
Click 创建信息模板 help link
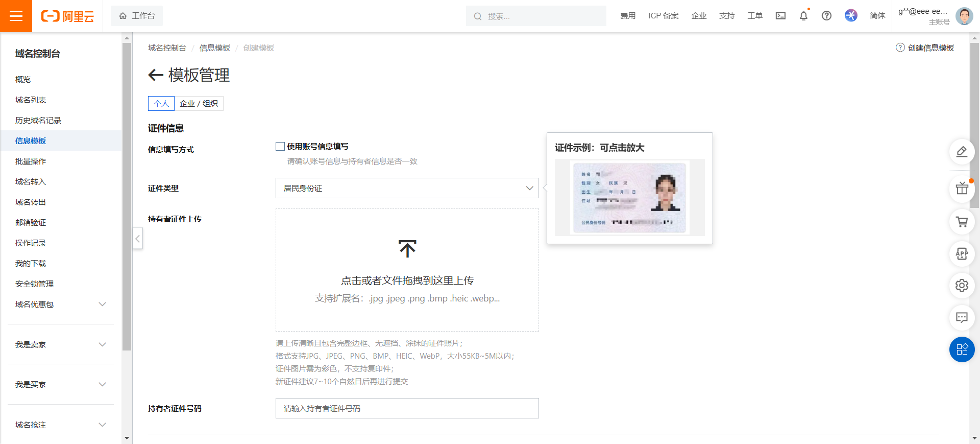[x=930, y=48]
